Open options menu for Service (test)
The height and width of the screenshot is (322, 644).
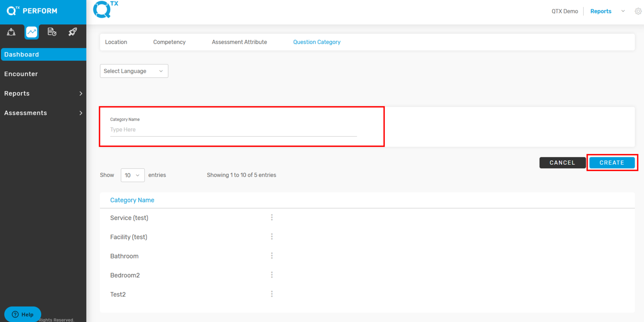pyautogui.click(x=272, y=218)
